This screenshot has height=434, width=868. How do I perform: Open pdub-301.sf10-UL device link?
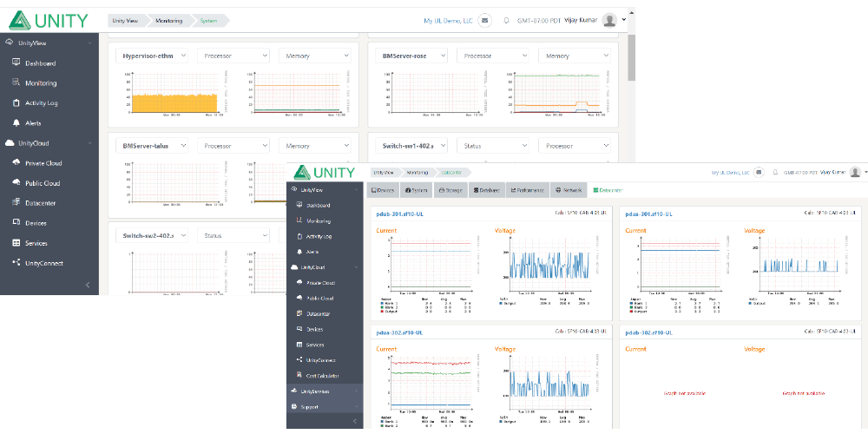(400, 214)
